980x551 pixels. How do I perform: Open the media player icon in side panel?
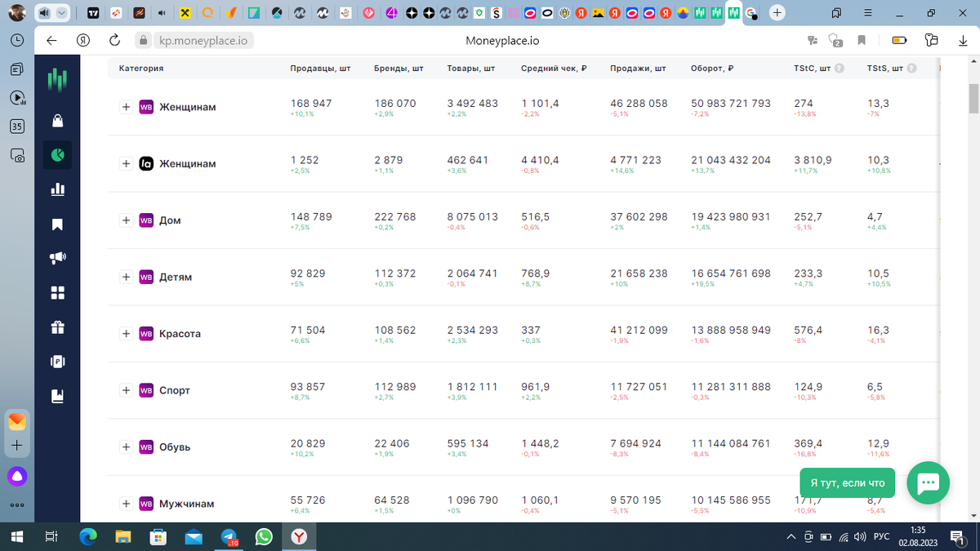click(17, 97)
